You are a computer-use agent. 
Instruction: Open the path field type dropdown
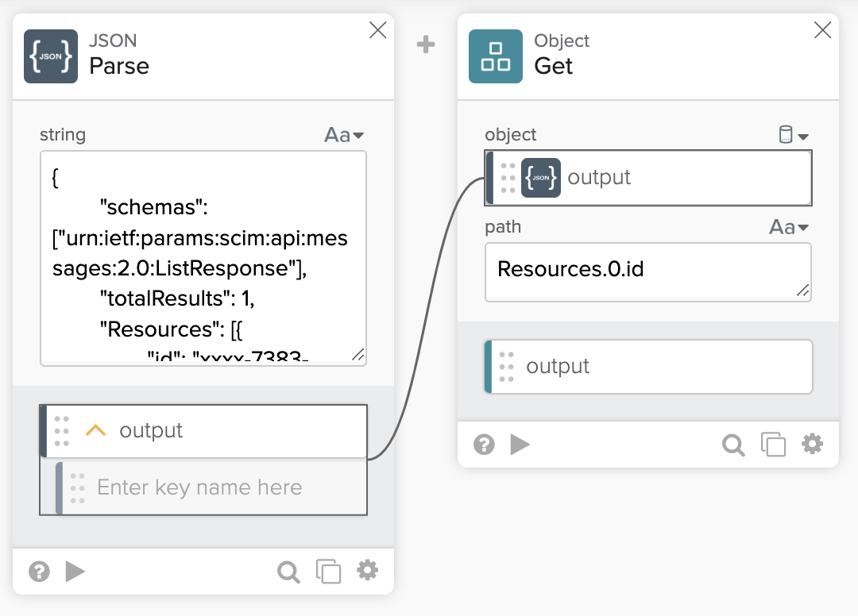(x=789, y=228)
